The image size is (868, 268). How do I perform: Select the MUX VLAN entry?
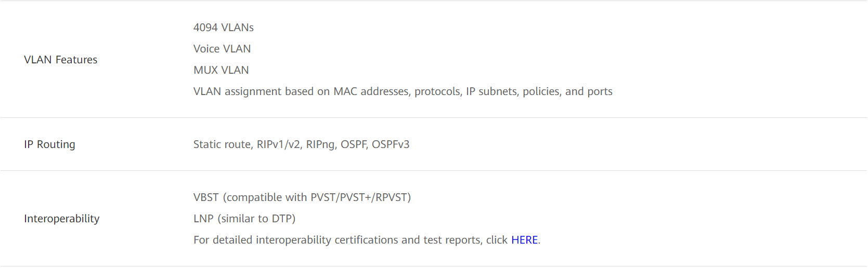(221, 70)
